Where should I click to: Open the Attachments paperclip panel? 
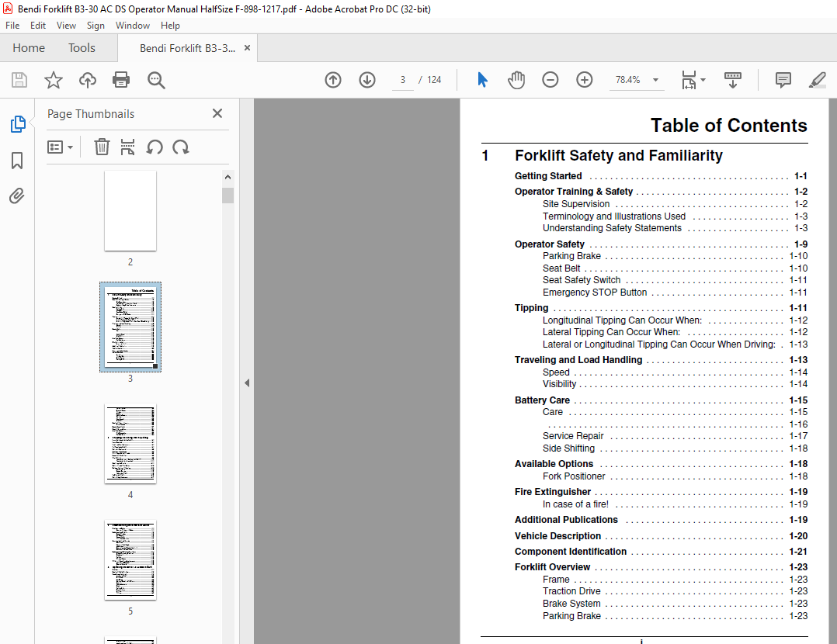(17, 196)
